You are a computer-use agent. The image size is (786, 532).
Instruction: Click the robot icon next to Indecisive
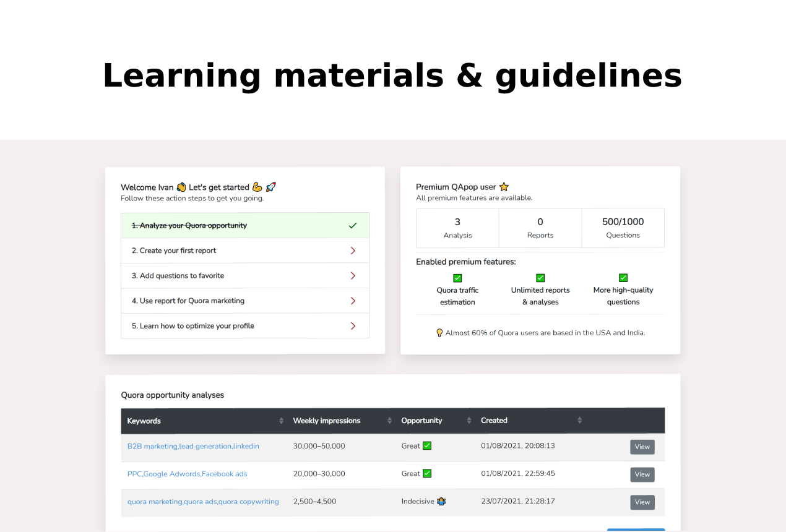441,502
